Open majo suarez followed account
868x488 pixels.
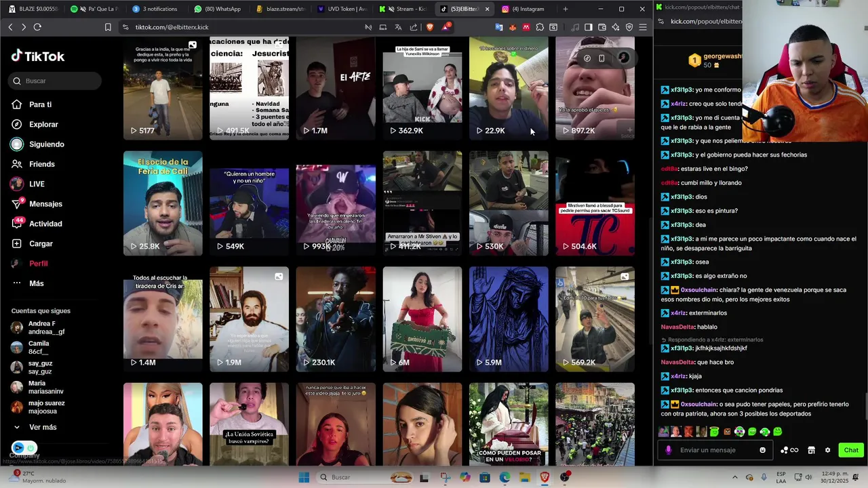pos(39,407)
